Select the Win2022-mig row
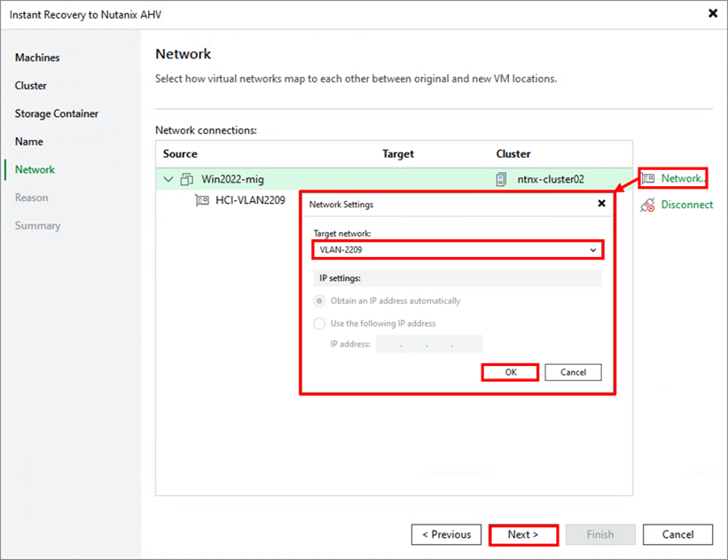 (x=395, y=179)
